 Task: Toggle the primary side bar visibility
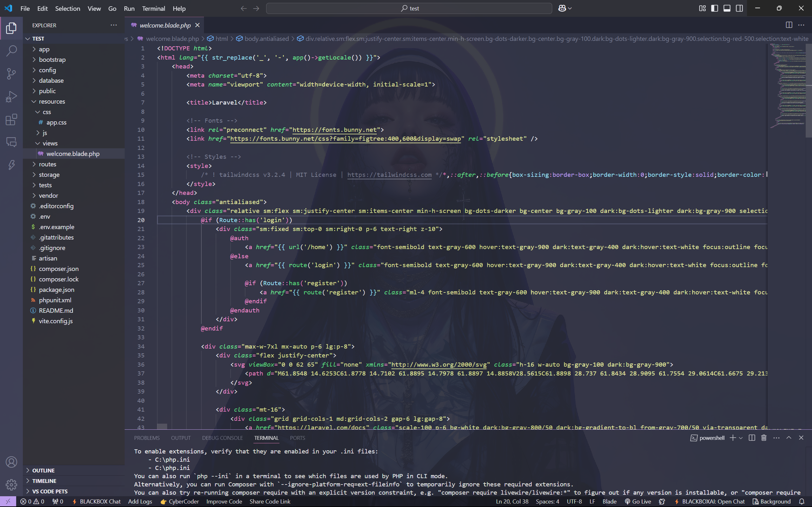click(715, 8)
